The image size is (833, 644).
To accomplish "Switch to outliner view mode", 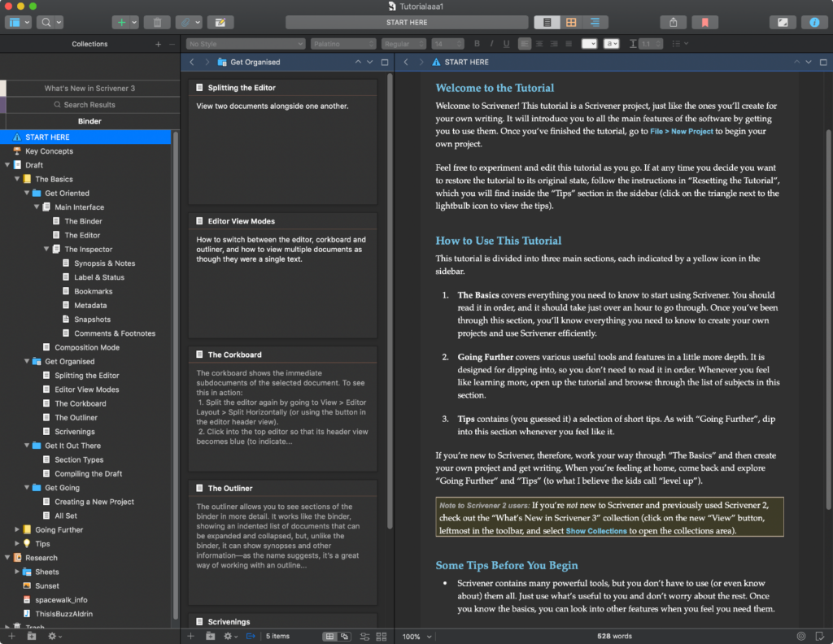I will 595,22.
